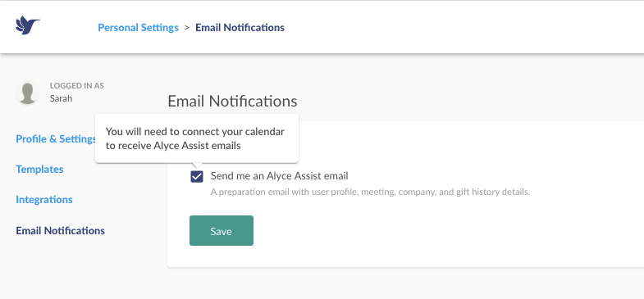Save the email notification settings
The image size is (644, 299).
click(x=222, y=230)
